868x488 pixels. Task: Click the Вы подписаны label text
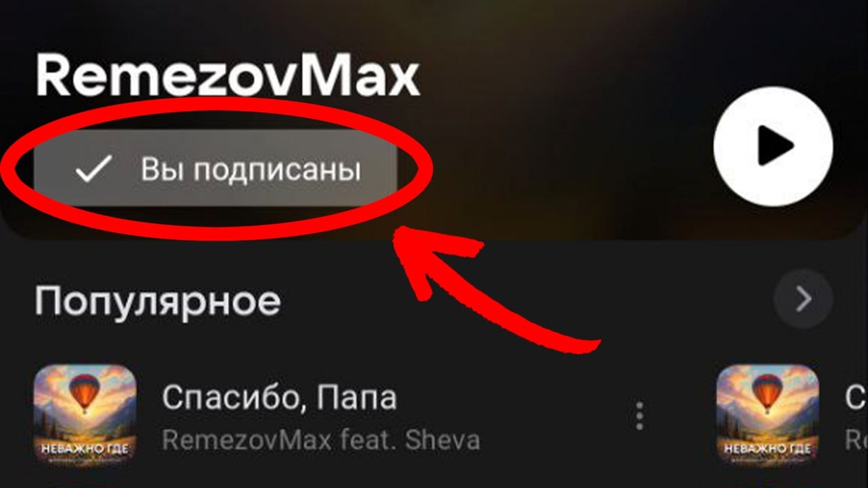(x=250, y=170)
